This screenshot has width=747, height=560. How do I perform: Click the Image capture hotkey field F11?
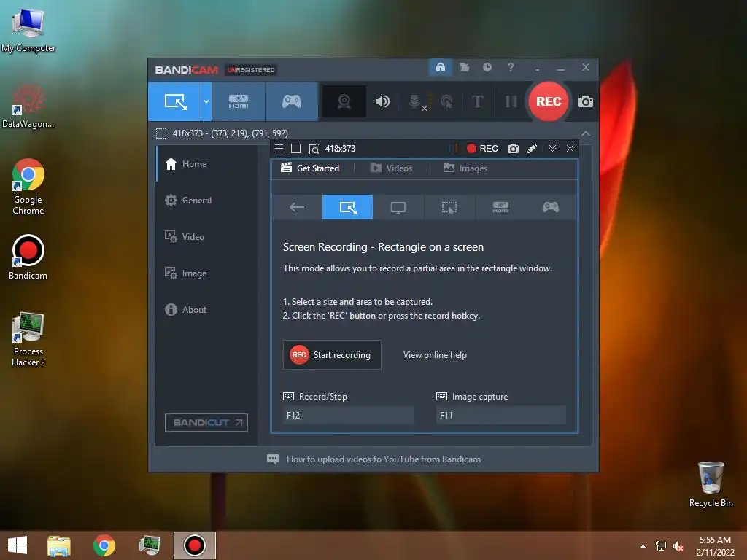[500, 415]
